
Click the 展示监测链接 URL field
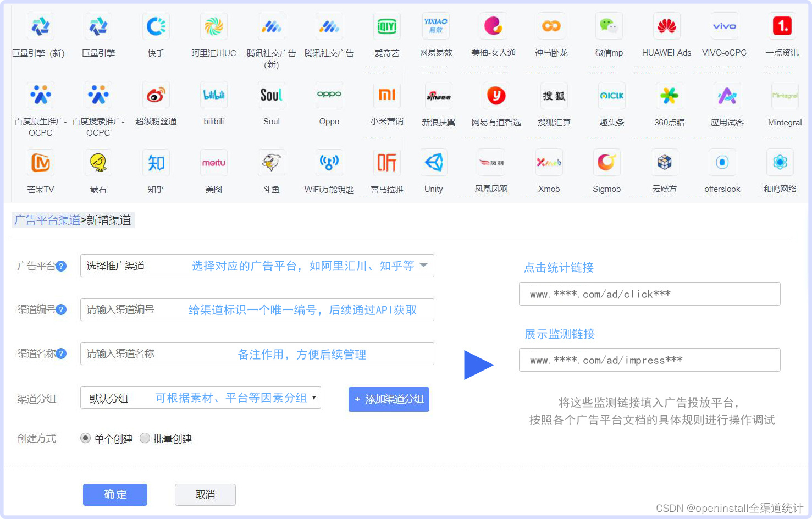click(x=650, y=360)
